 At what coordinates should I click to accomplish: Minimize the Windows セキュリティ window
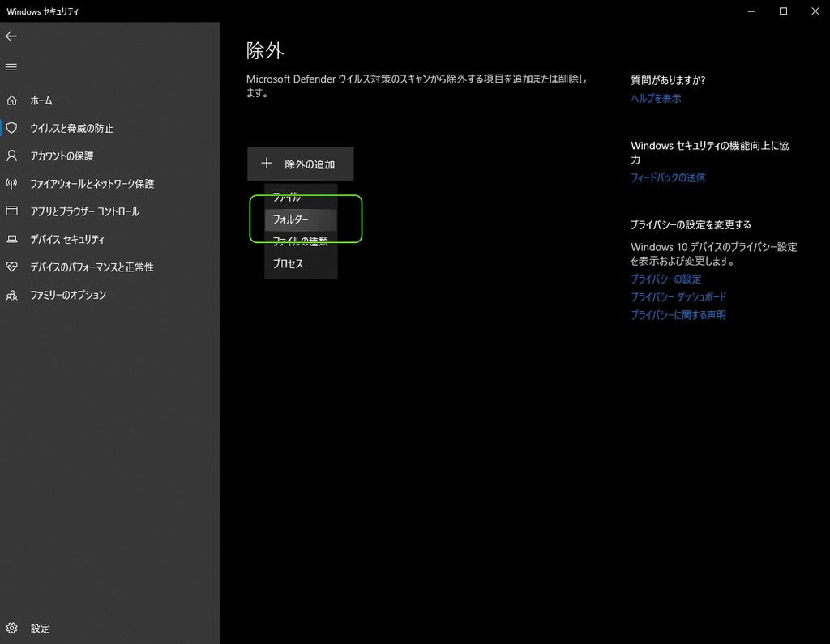pos(751,11)
